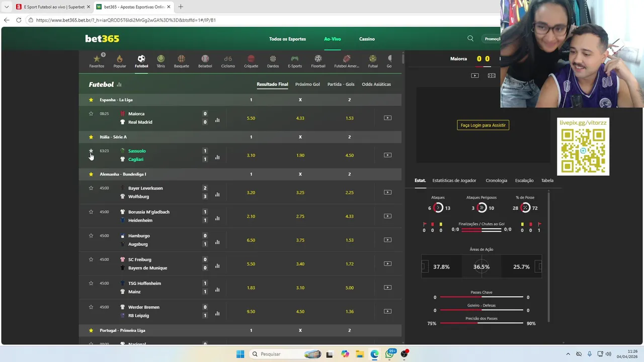Favorite the Bayer Leverkusen vs Wolfsburg match
Image resolution: width=644 pixels, height=362 pixels.
pos(91,188)
